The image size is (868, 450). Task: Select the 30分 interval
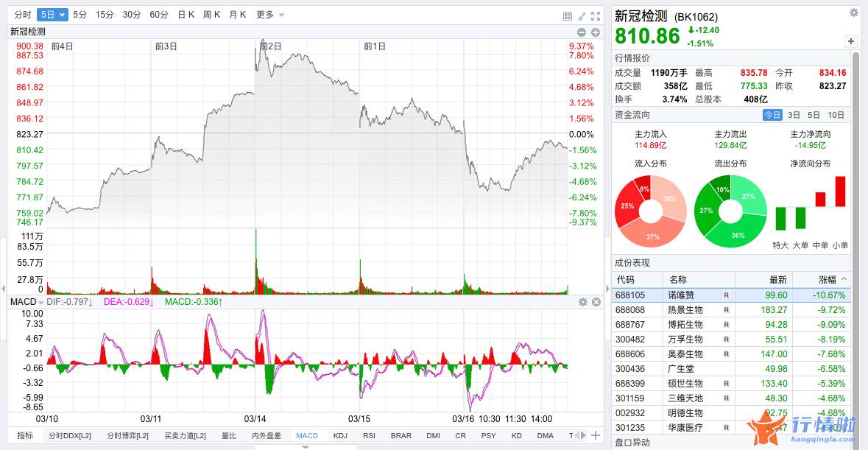[132, 15]
